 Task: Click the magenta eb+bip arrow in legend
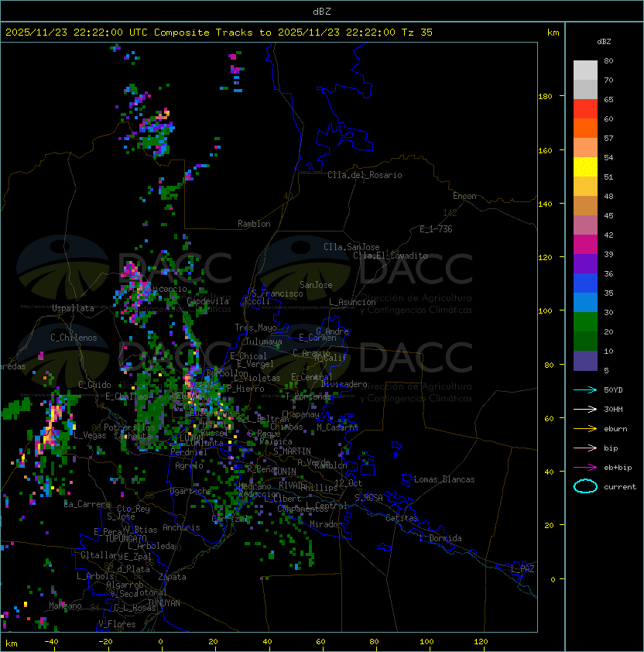click(585, 468)
